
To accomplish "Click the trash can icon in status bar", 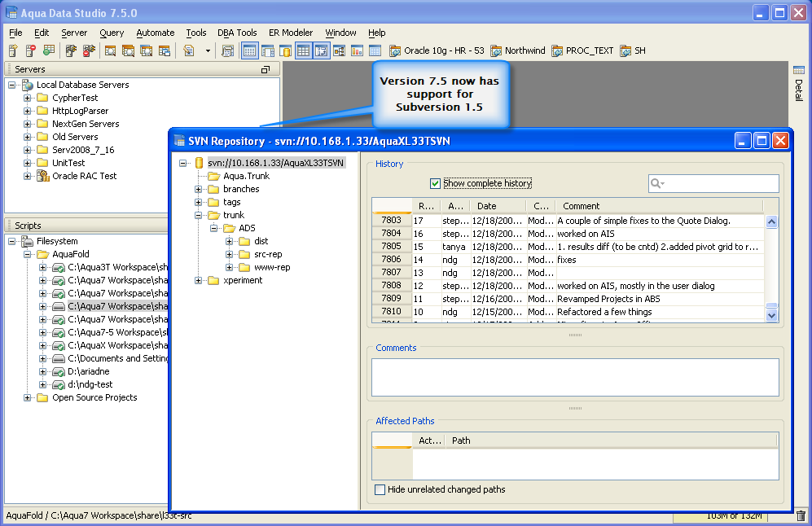I will [801, 515].
